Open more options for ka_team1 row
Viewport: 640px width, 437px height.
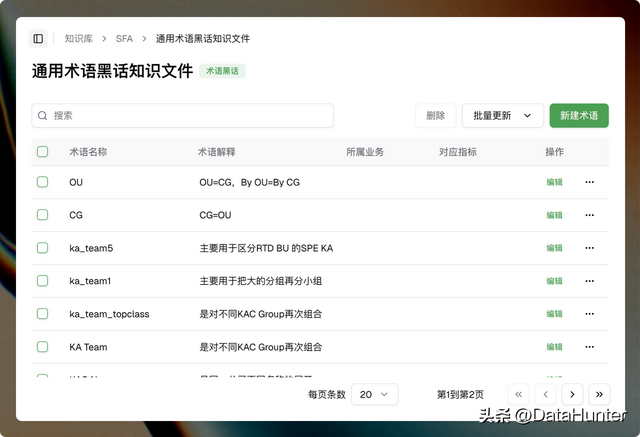pyautogui.click(x=589, y=281)
